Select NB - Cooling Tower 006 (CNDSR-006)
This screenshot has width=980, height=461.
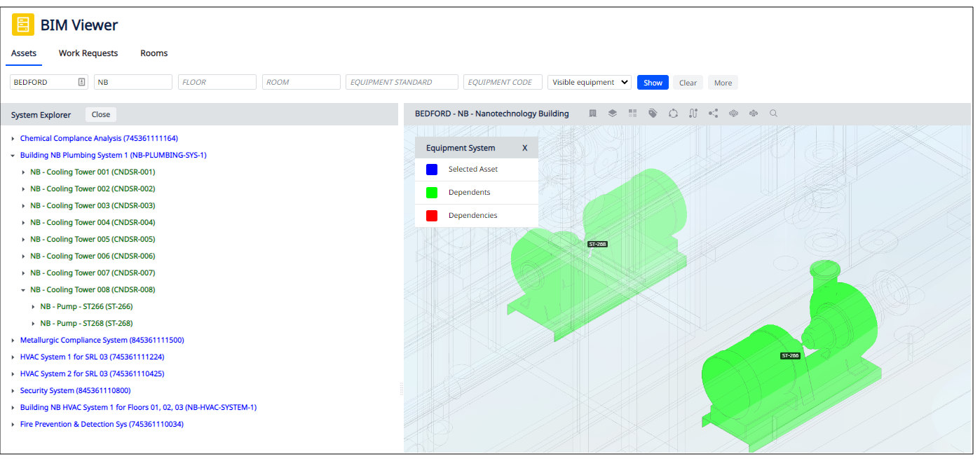click(x=93, y=256)
